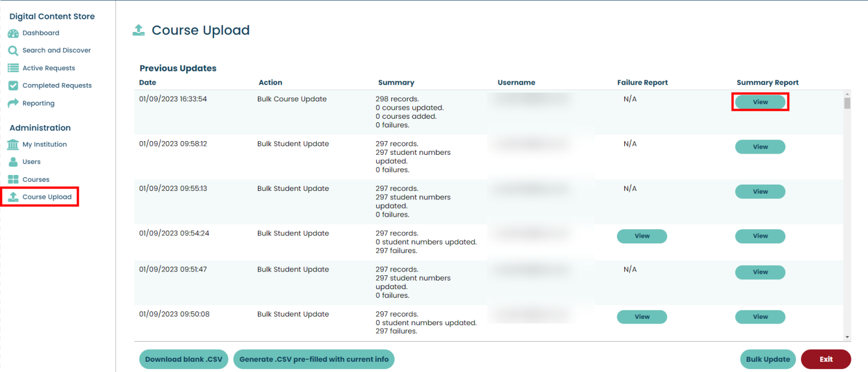Viewport: 868px width, 372px height.
Task: Click the Reporting arrow icon
Action: click(x=13, y=103)
